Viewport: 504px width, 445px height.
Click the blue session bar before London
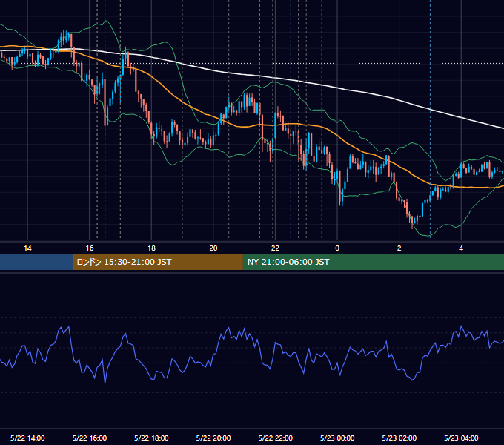[x=36, y=262]
